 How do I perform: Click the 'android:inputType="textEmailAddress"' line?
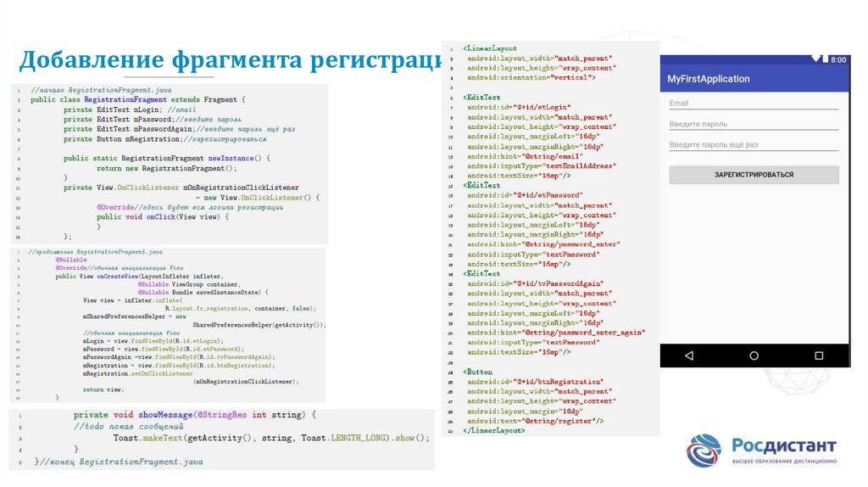[x=542, y=165]
